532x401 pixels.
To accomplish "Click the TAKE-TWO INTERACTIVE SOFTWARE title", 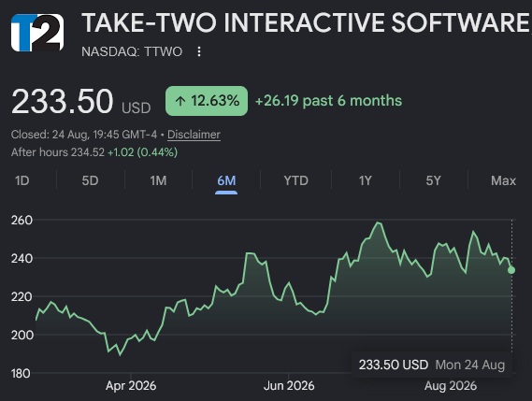I will point(307,22).
